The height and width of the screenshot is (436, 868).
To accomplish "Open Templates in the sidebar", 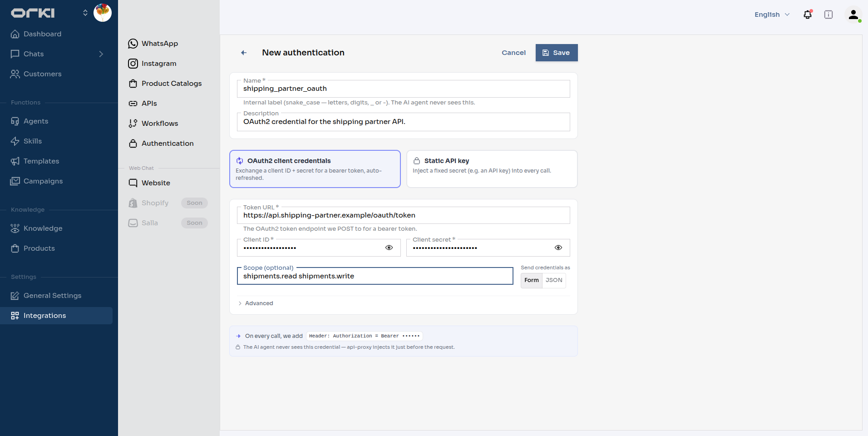I will 56,161.
